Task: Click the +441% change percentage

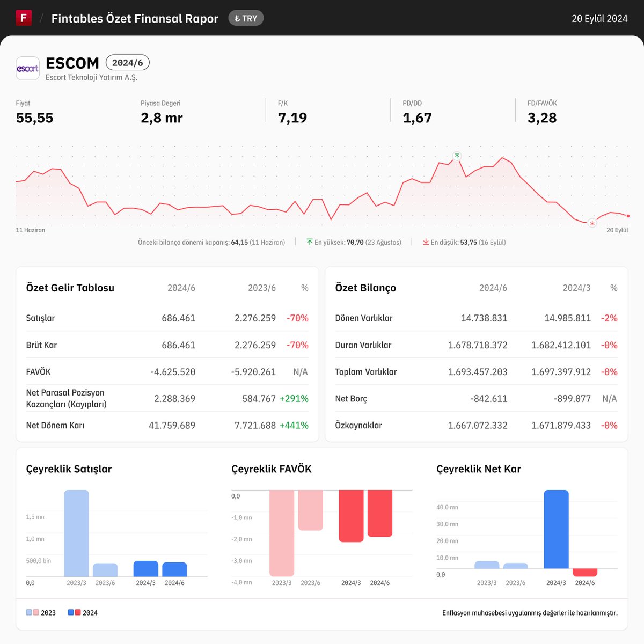Action: point(294,426)
